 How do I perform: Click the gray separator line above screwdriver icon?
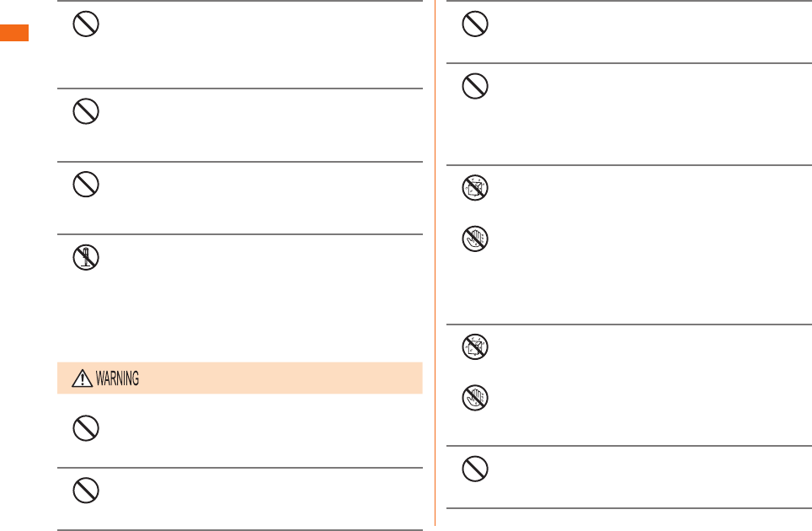pos(240,234)
